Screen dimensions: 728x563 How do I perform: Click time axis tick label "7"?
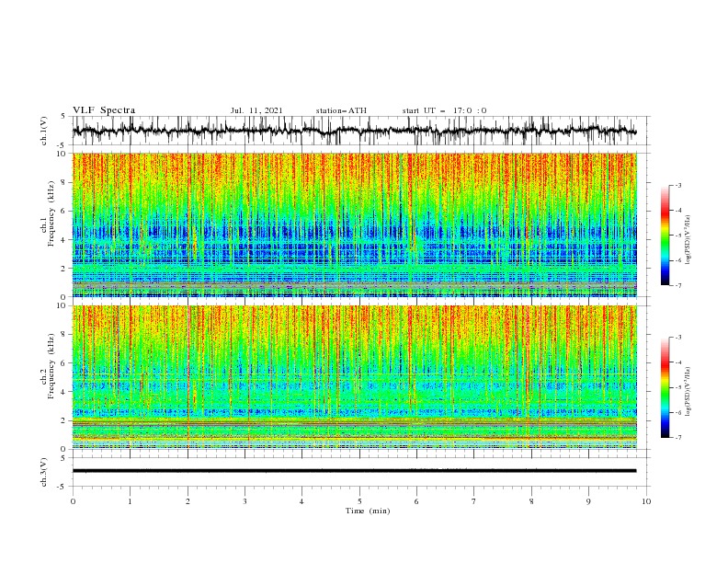click(474, 501)
